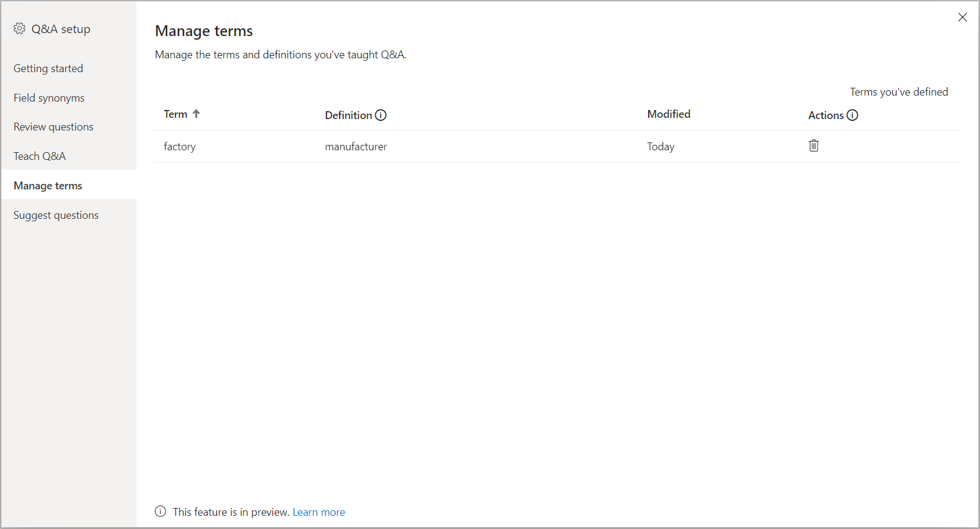Screen dimensions: 980x529
Task: Sort by the Term column header
Action: [x=176, y=114]
